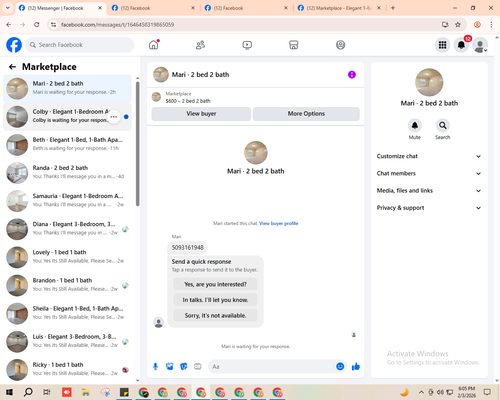
Task: Open Luis - Elegant 3-Bedroom chat
Action: coord(67,342)
